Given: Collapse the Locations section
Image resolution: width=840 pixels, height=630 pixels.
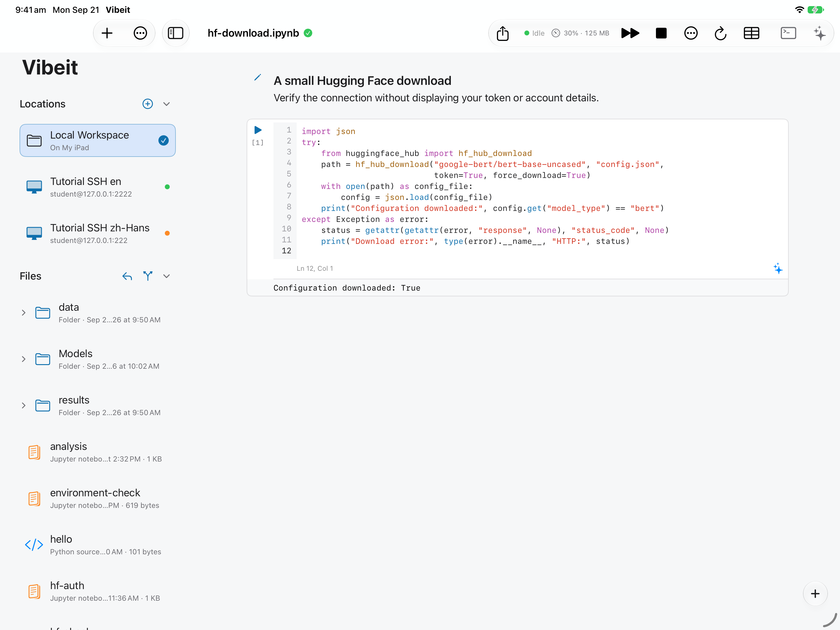Looking at the screenshot, I should (166, 104).
